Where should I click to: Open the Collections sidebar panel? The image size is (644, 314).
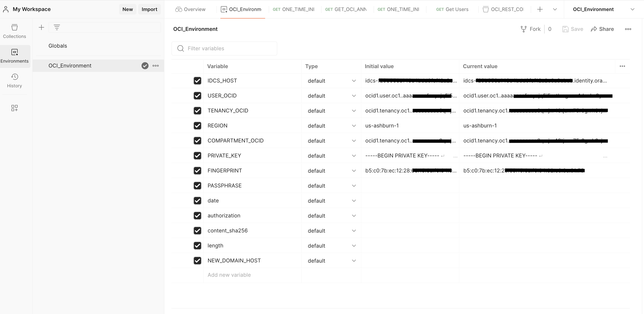(15, 31)
